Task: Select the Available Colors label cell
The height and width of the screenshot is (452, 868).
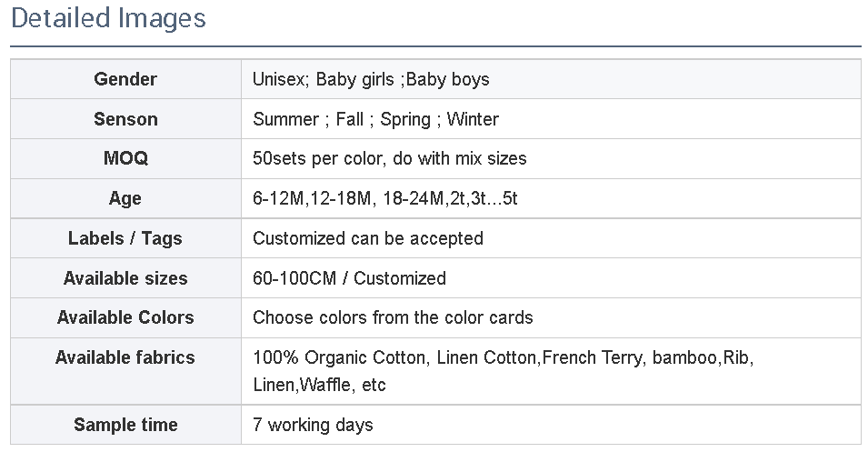Action: 125,317
